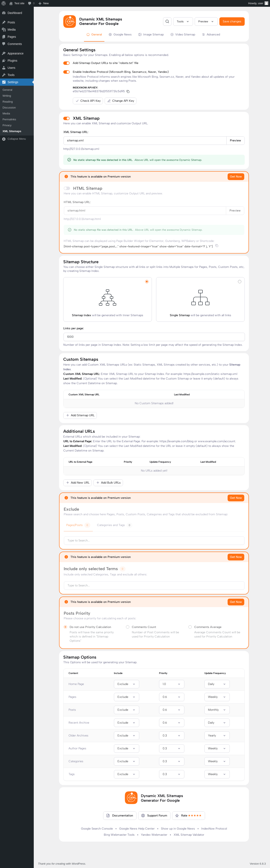
Task: Select the Sitemap Index structure diagram icon
Action: point(107,298)
